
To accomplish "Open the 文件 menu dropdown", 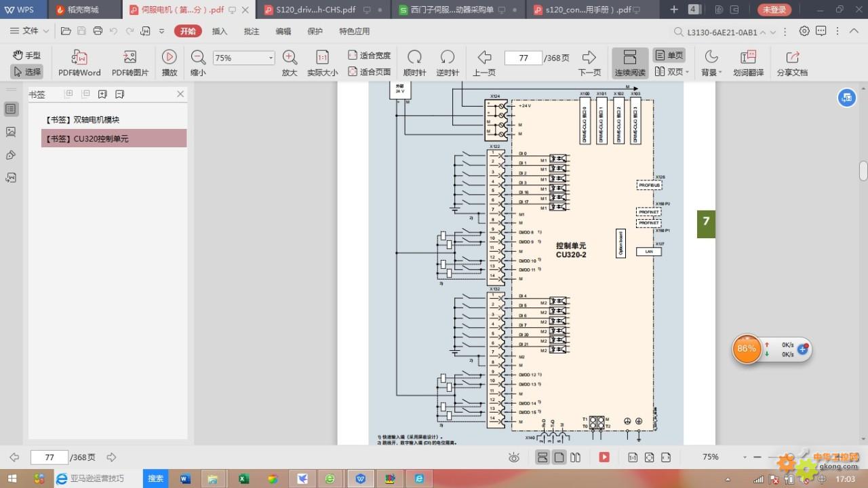I will click(30, 31).
